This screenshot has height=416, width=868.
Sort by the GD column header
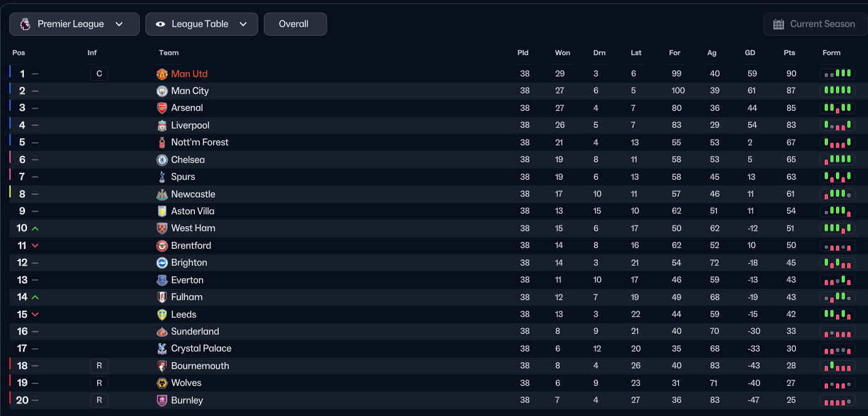point(750,53)
